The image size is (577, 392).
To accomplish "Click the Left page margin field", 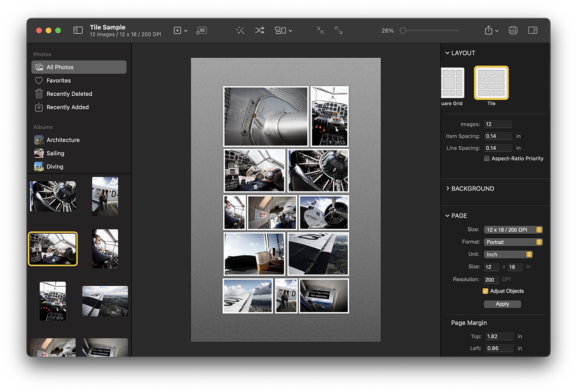I will pos(500,348).
